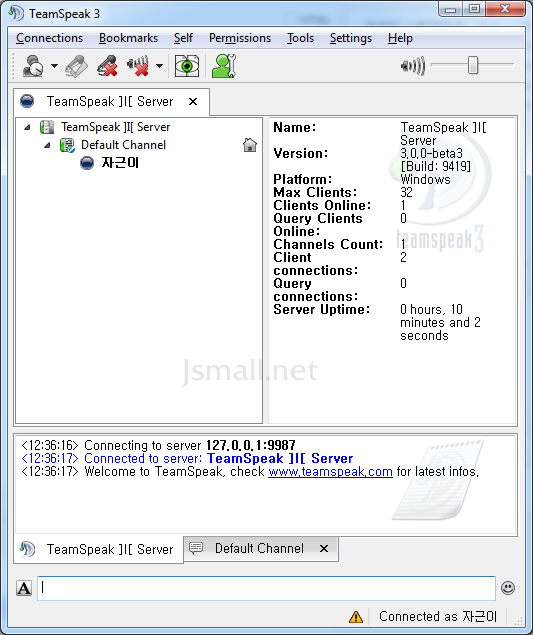Switch to the Default Channel chat tab

click(261, 549)
